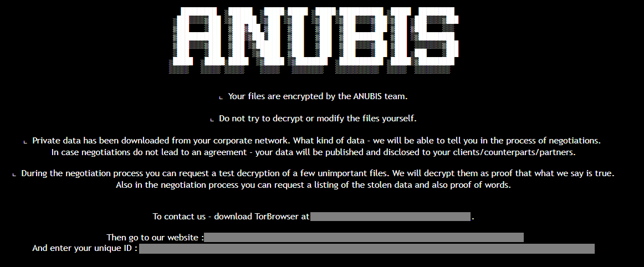The image size is (644, 267).
Task: Click the label 'And enter your unique ID :'
Action: coord(85,249)
